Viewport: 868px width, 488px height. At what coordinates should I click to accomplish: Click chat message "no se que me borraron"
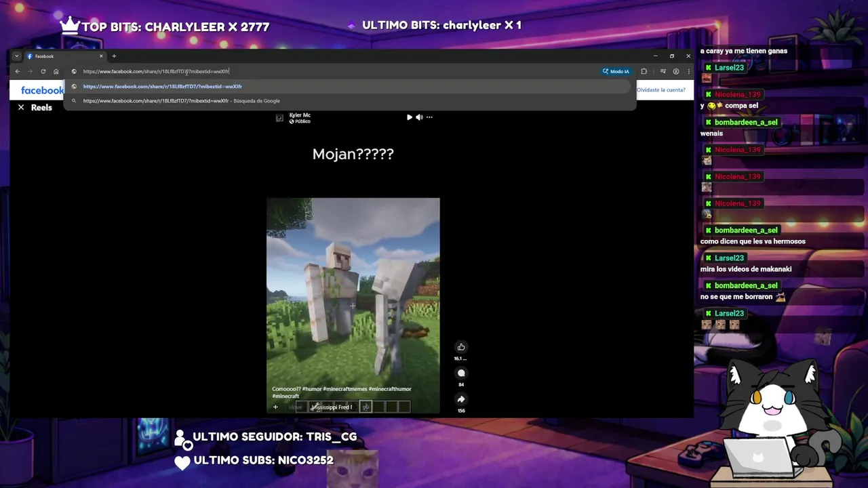click(x=736, y=297)
